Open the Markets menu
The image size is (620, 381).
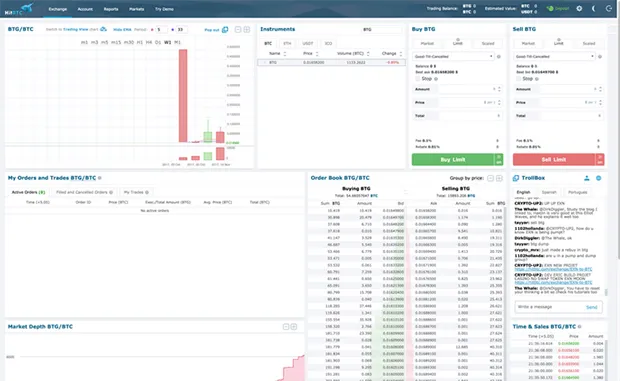[137, 9]
